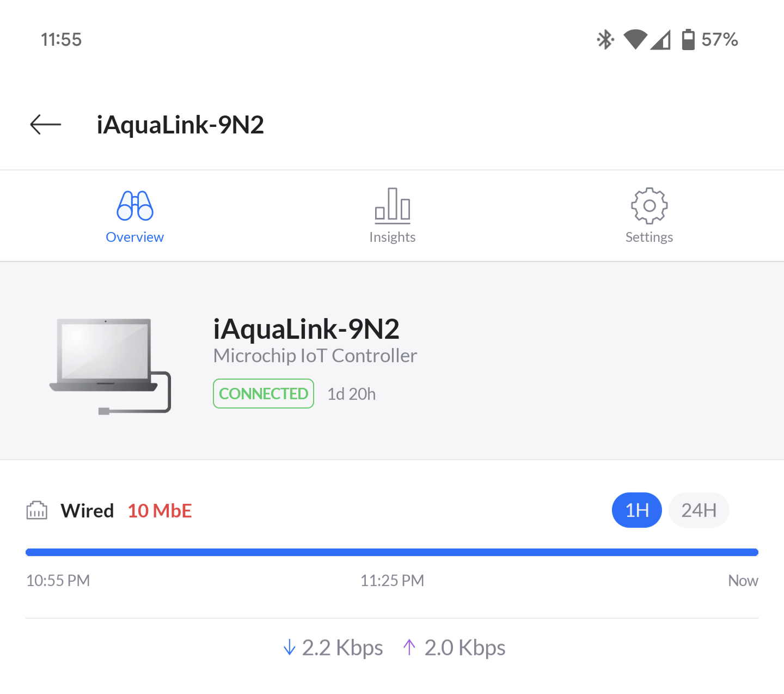784x694 pixels.
Task: Tap the 11:25 PM timeline marker
Action: pyautogui.click(x=392, y=581)
